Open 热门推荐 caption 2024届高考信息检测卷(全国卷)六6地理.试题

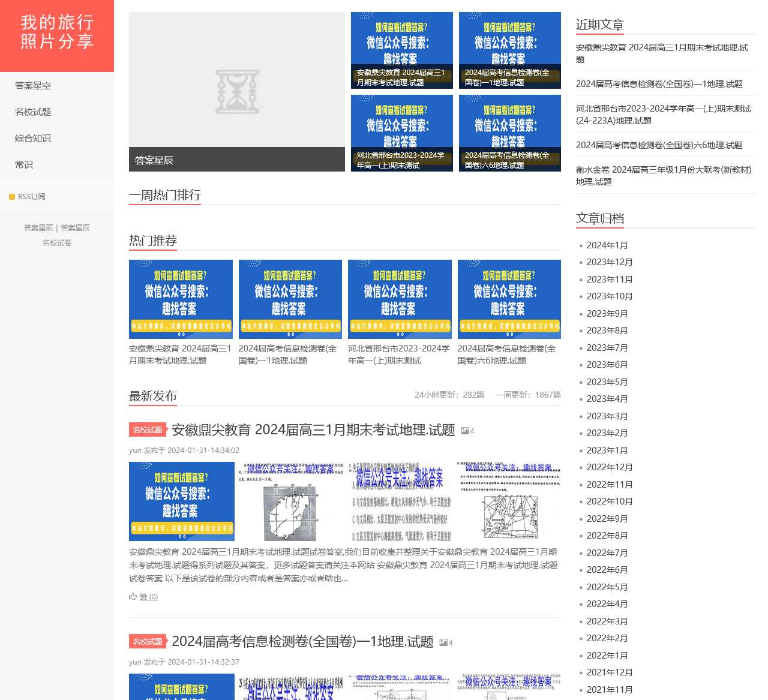click(506, 354)
